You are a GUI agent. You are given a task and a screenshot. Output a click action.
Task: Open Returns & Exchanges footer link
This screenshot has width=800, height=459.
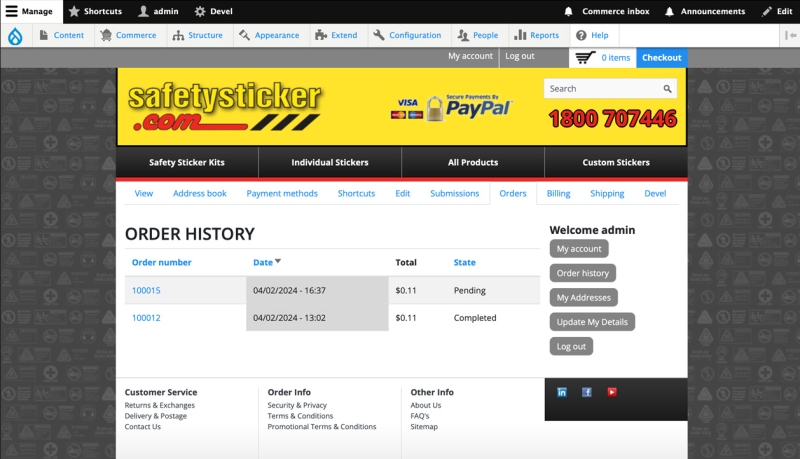coord(160,405)
